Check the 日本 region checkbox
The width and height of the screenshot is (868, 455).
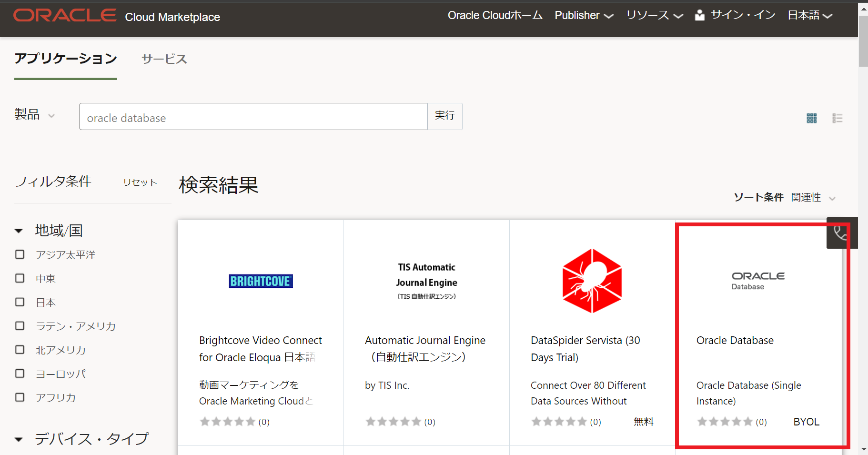pos(20,302)
